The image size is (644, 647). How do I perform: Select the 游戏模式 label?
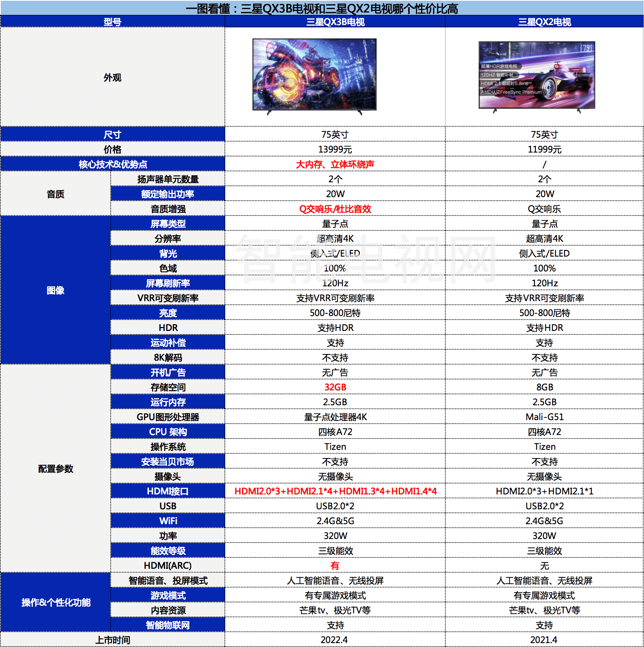click(168, 595)
